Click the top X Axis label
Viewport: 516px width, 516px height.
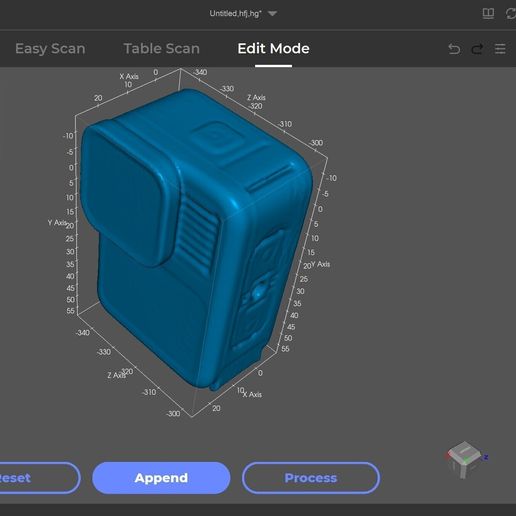(129, 76)
